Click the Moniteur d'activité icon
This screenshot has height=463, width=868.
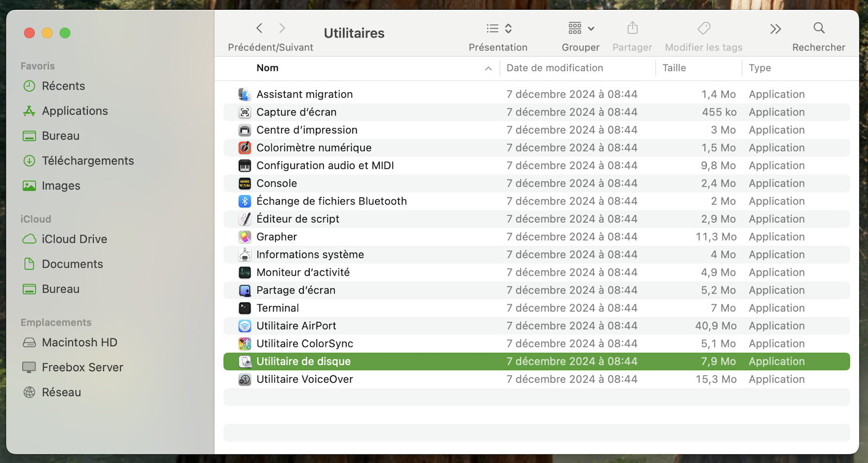245,272
